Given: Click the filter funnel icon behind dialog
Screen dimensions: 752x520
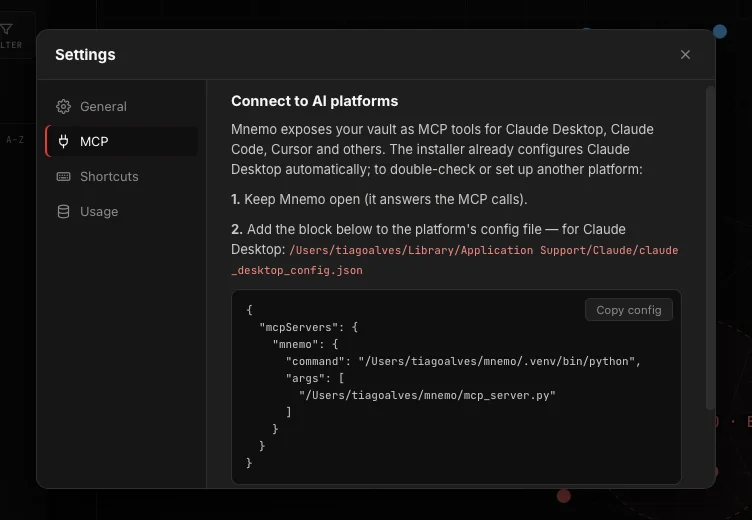Looking at the screenshot, I should tap(7, 30).
